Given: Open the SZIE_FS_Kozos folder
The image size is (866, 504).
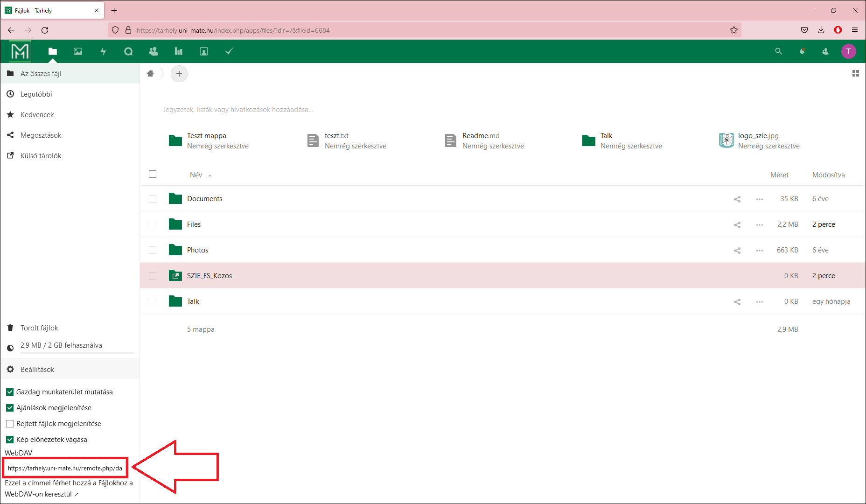Looking at the screenshot, I should [210, 276].
